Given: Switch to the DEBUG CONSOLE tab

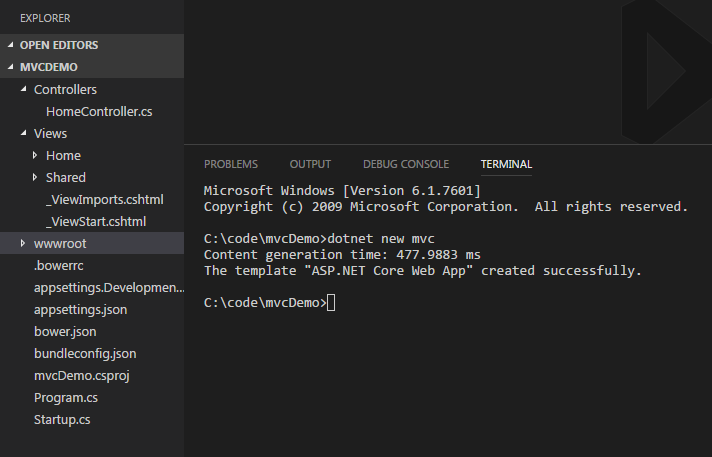Looking at the screenshot, I should coord(406,164).
